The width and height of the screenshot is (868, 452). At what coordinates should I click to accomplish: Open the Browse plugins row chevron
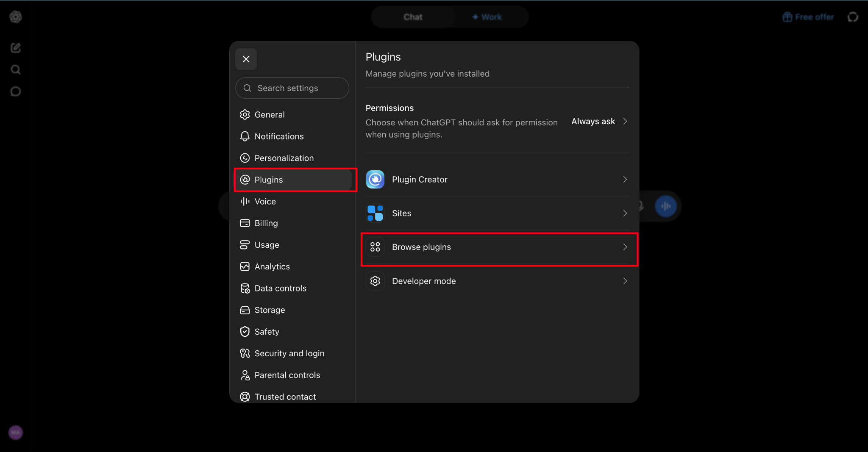(625, 247)
